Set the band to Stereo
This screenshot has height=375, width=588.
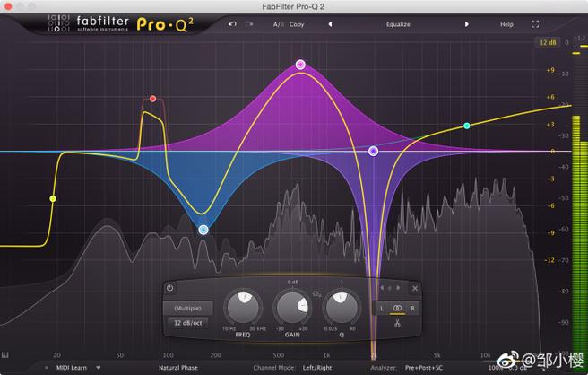click(397, 309)
